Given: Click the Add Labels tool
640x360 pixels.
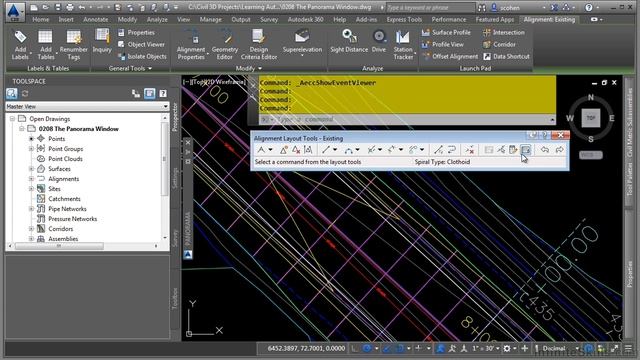Looking at the screenshot, I should tap(20, 45).
